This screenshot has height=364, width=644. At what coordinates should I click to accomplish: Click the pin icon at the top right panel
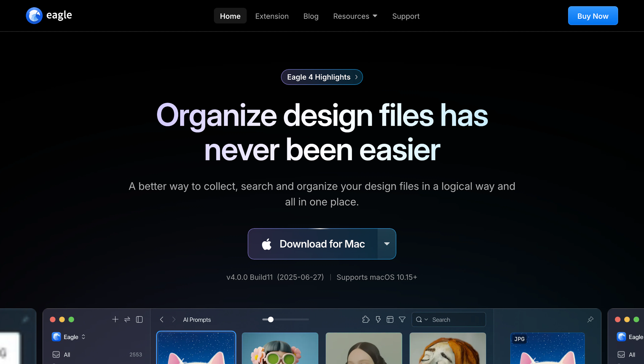[x=591, y=320]
